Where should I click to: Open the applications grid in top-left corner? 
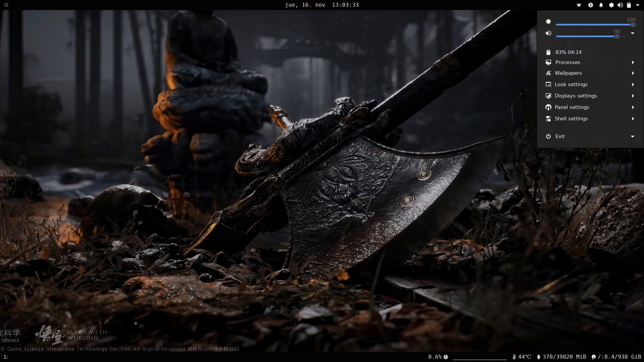6,5
